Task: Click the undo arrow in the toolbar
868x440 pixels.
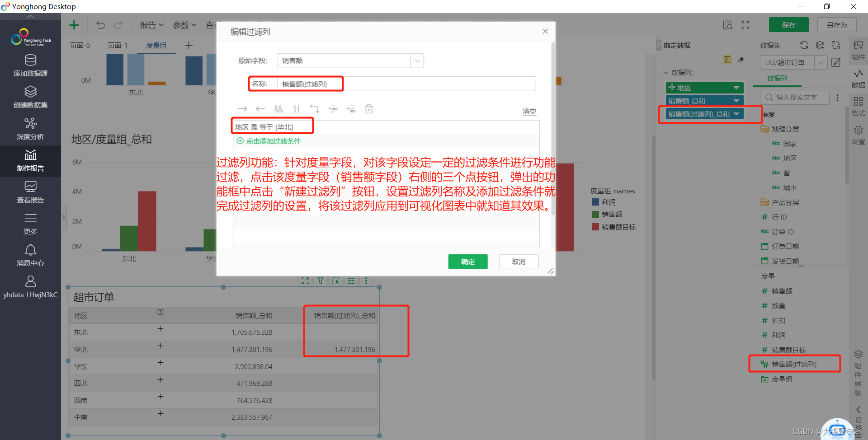Action: (100, 25)
